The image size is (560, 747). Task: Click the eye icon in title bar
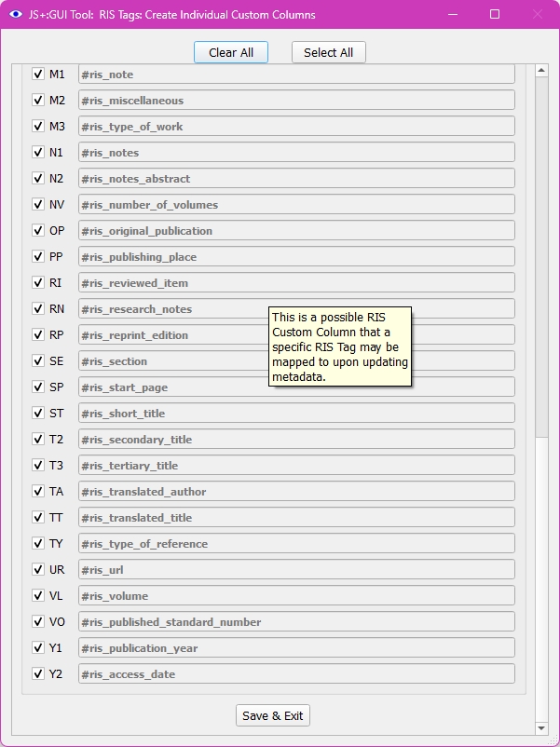pyautogui.click(x=16, y=14)
